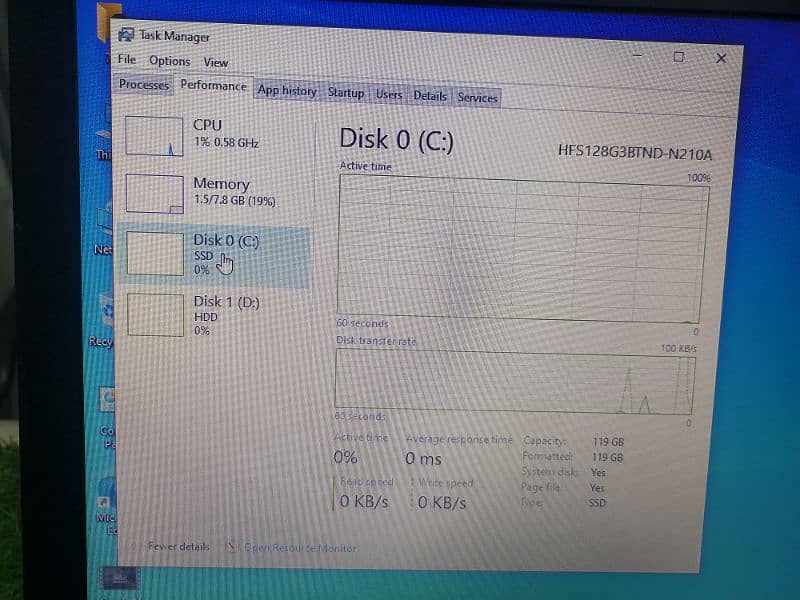This screenshot has width=800, height=600.
Task: Select the Performance tab
Action: click(213, 85)
